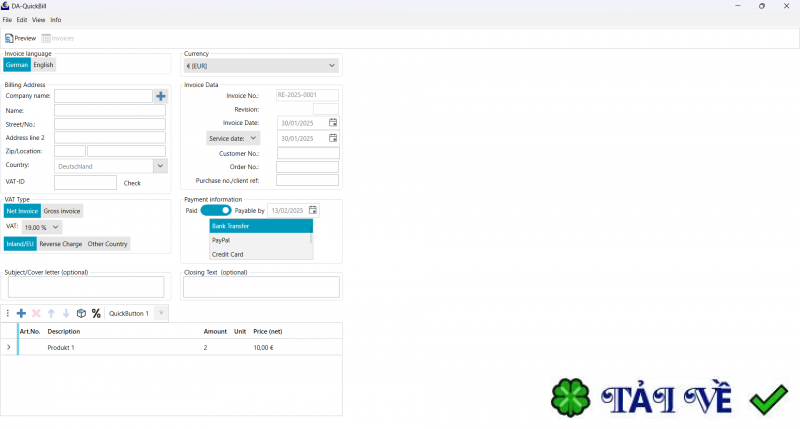Open the Info menu

(x=56, y=20)
